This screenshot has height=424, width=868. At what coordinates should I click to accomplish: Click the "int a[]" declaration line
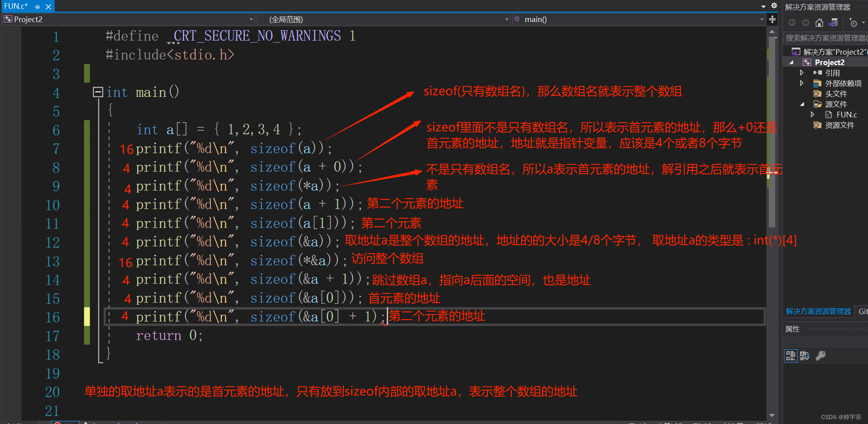(x=219, y=130)
